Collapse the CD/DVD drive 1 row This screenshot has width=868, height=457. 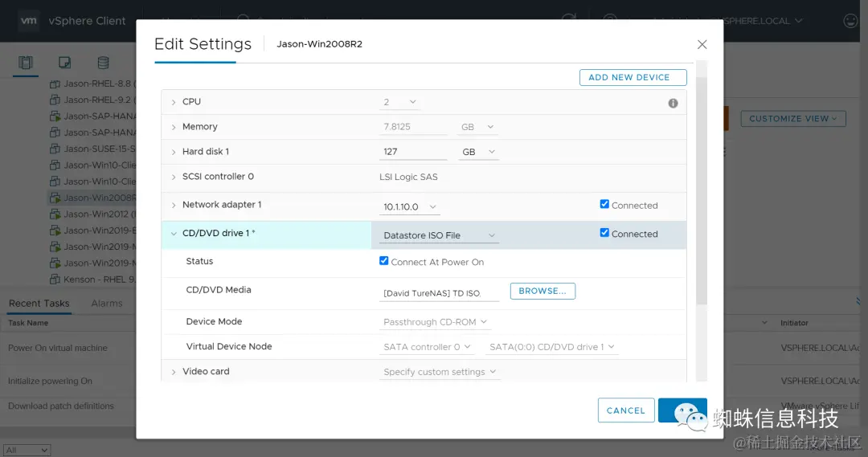click(x=174, y=234)
